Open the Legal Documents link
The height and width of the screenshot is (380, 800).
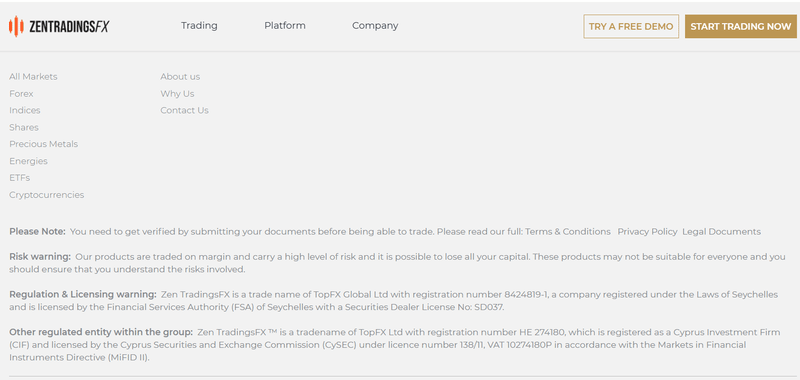click(721, 232)
